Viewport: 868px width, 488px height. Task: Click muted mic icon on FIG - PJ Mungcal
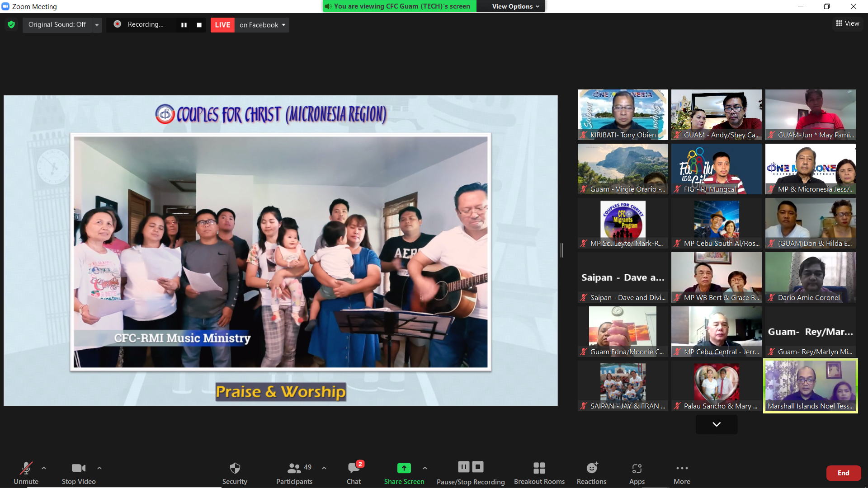coord(677,189)
